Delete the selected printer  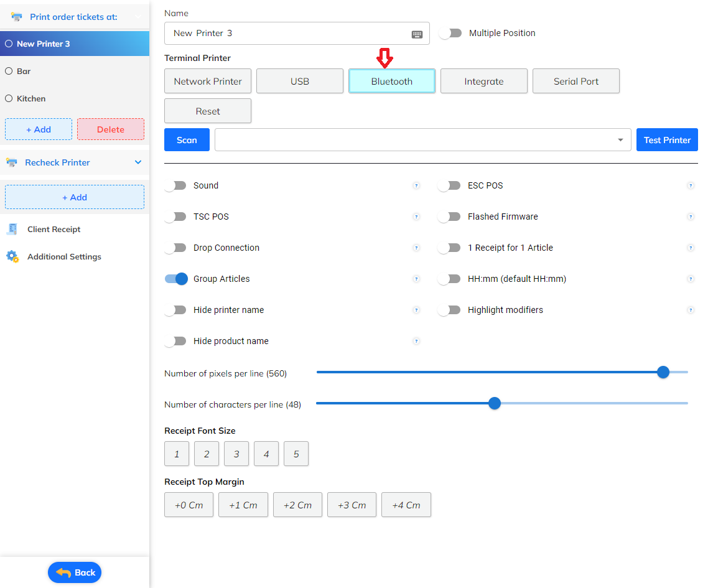pyautogui.click(x=111, y=129)
